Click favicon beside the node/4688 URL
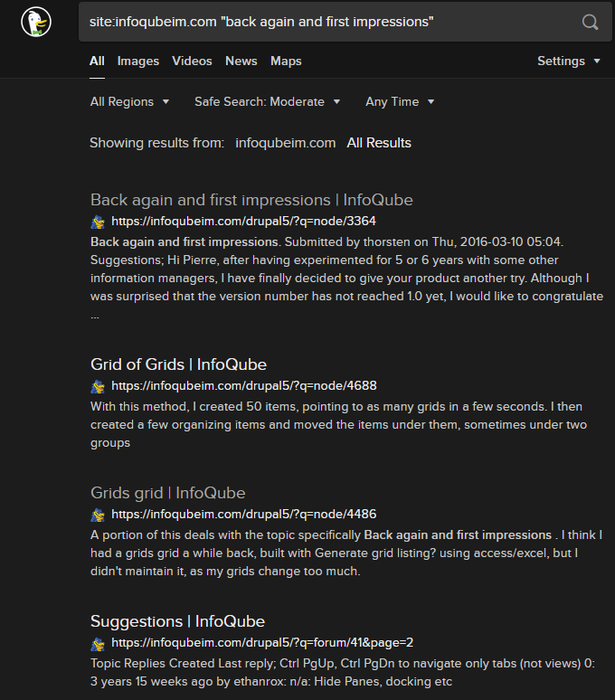 [98, 386]
